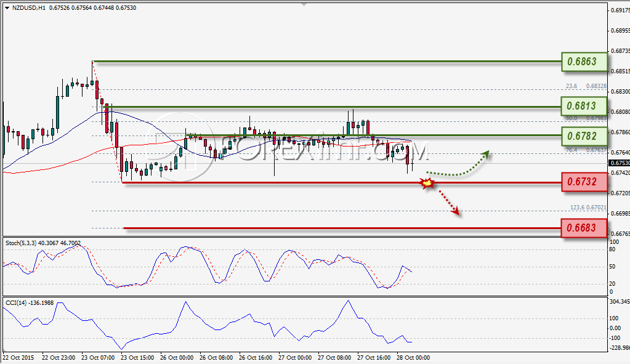
Task: Click the CCI -100 scale label
Action: pos(615,338)
